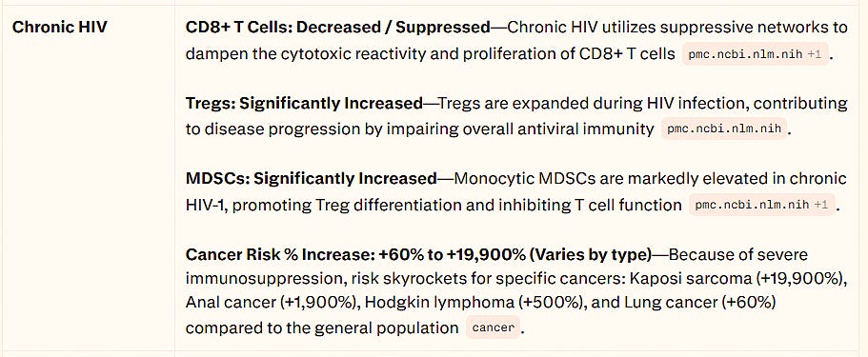Screen dimensions: 868x357
Task: Select the Chronic HIV row header cell
Action: point(91,178)
